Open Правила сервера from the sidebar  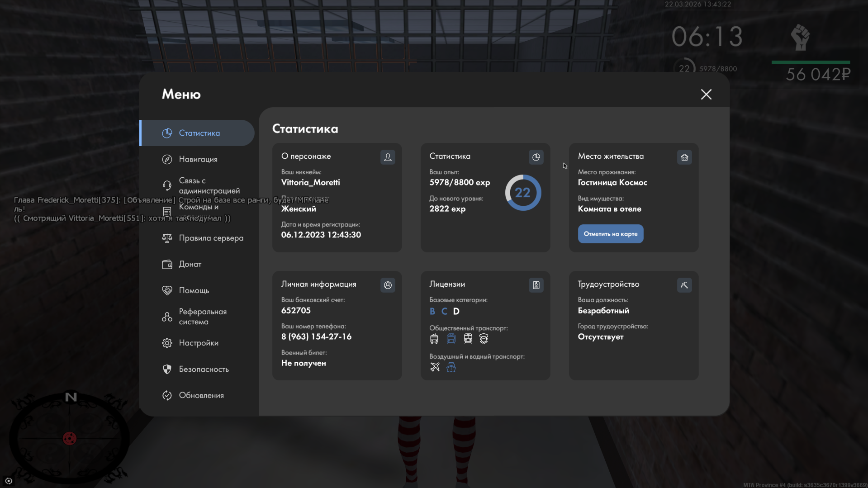(211, 238)
